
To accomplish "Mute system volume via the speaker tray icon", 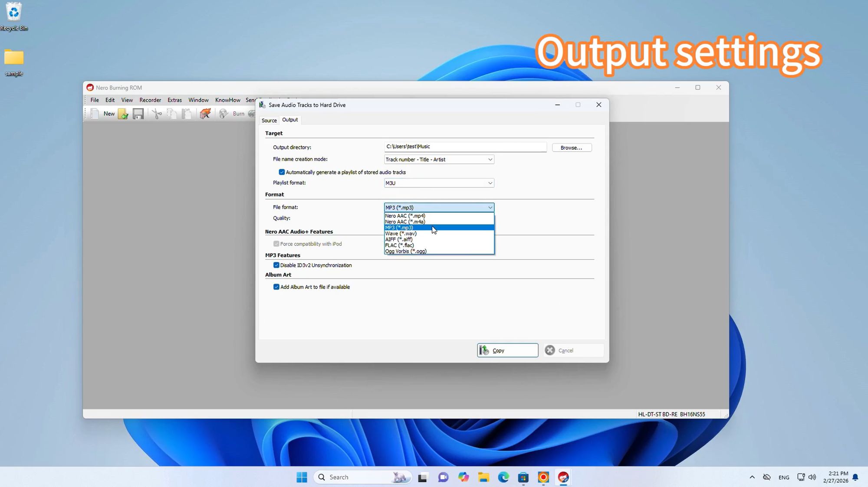I will (x=812, y=477).
